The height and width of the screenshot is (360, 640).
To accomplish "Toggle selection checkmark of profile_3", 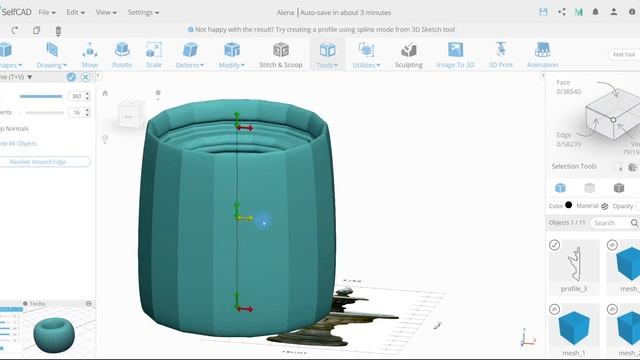I will click(x=554, y=245).
